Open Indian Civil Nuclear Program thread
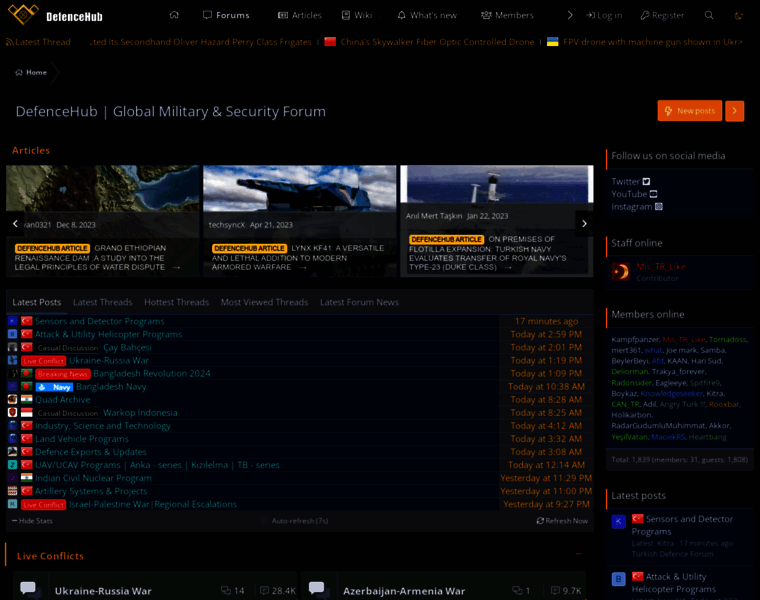The height and width of the screenshot is (600, 760). (x=93, y=478)
